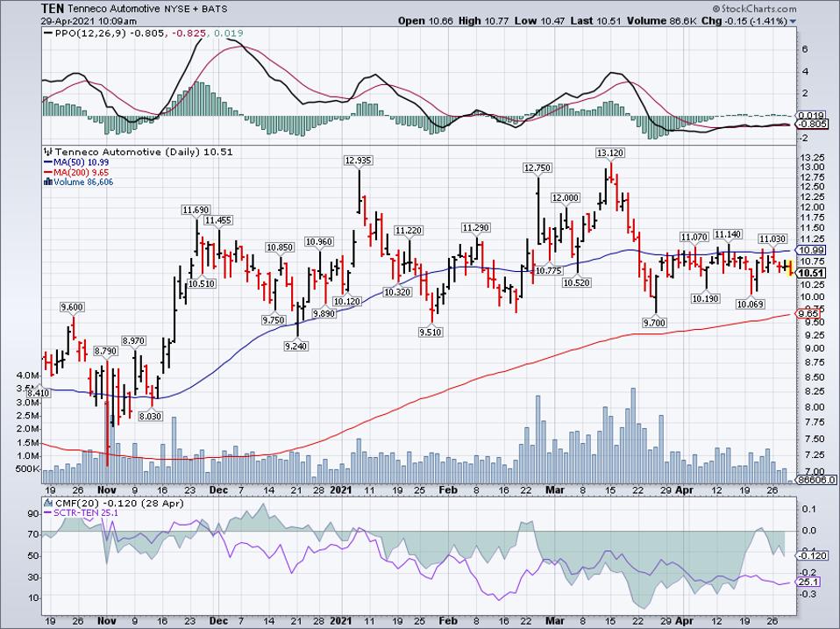840x629 pixels.
Task: Click the 0.019 PPO histogram axis marker
Action: [810, 115]
